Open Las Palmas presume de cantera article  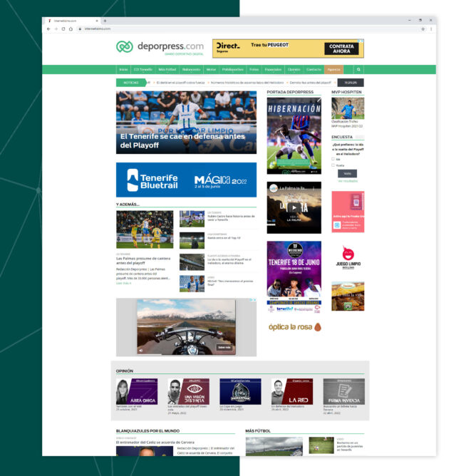(143, 261)
